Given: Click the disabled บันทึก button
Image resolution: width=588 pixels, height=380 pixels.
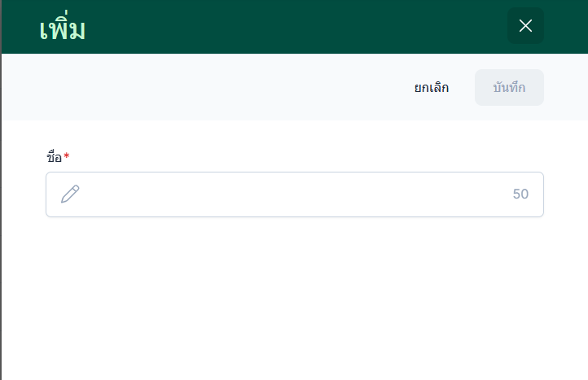Looking at the screenshot, I should point(509,88).
